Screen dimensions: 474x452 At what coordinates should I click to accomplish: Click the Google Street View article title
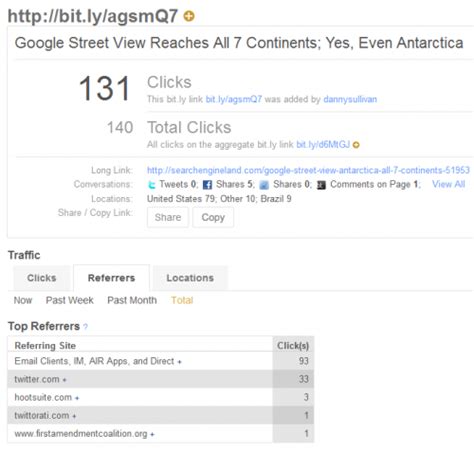click(239, 43)
